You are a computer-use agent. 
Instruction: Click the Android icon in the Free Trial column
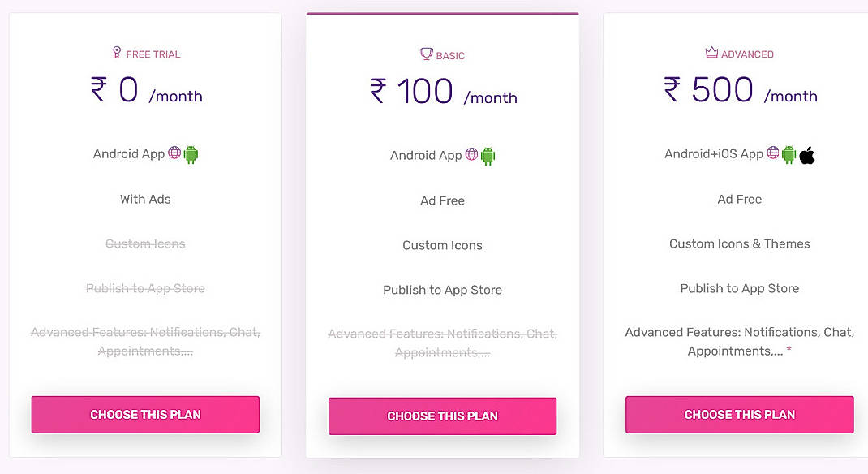tap(191, 154)
